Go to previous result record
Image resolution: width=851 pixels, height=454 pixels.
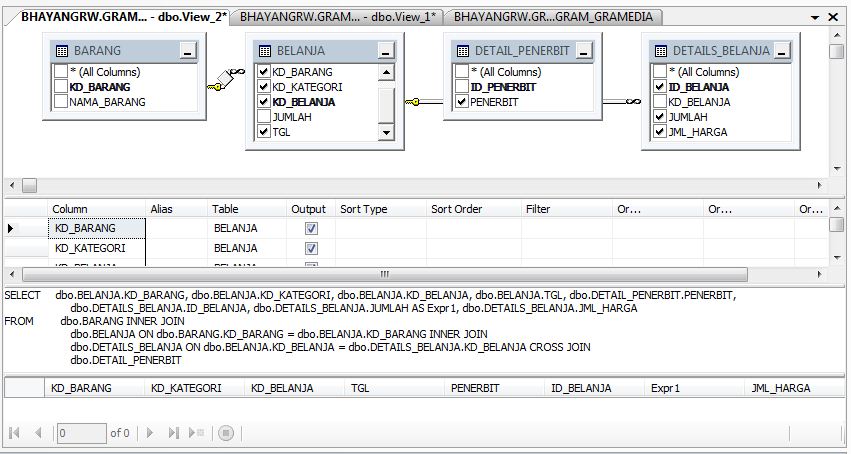38,433
